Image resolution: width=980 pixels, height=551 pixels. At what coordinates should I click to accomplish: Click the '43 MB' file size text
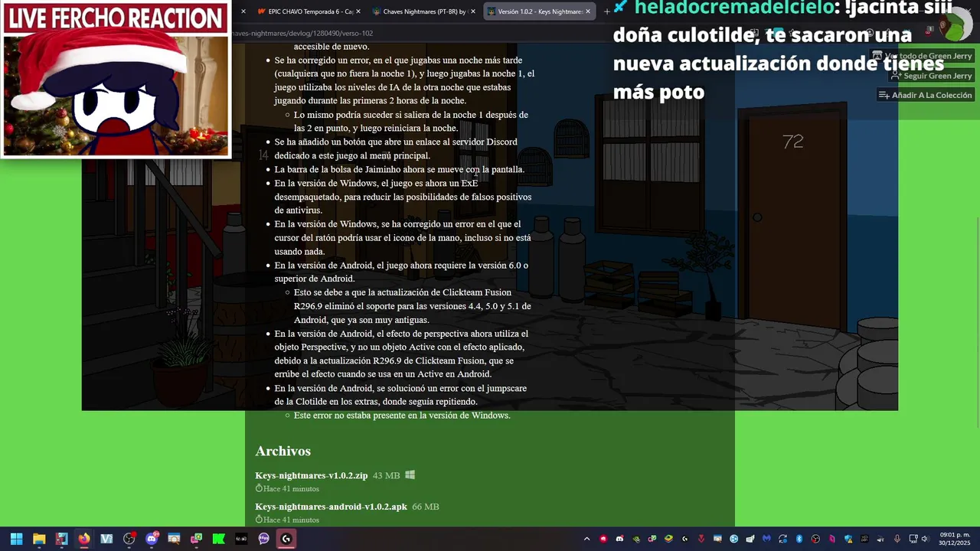point(386,475)
